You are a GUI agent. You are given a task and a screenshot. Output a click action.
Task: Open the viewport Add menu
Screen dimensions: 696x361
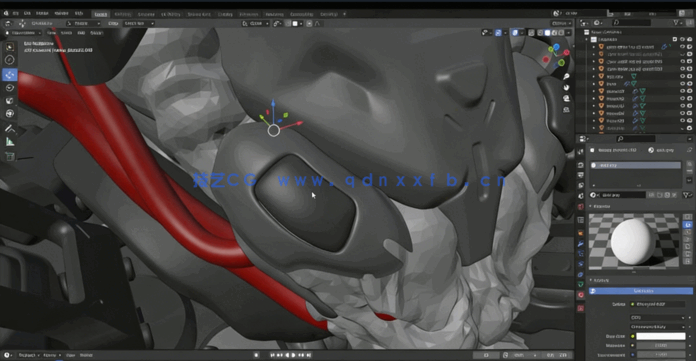click(x=81, y=33)
